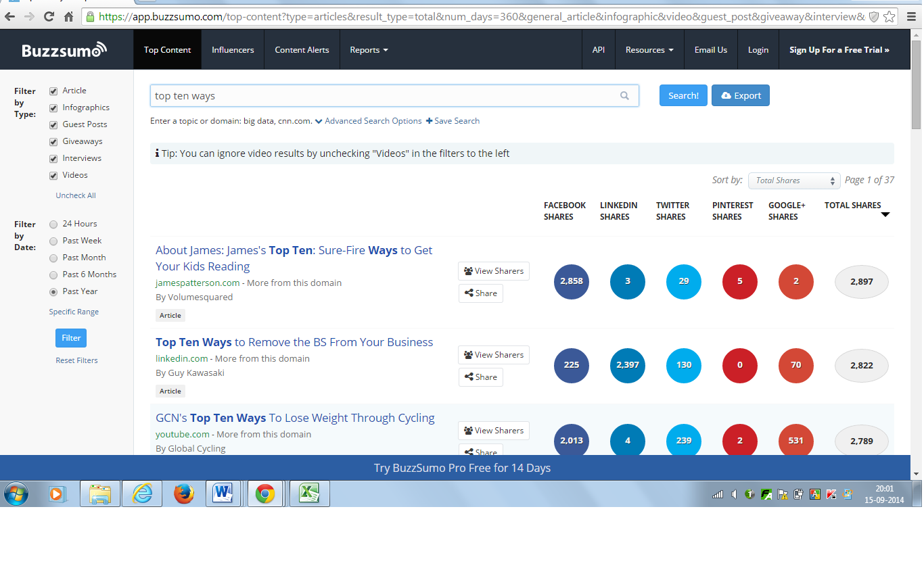The height and width of the screenshot is (576, 924).
Task: Launch Firefox from the taskbar
Action: pos(184,494)
